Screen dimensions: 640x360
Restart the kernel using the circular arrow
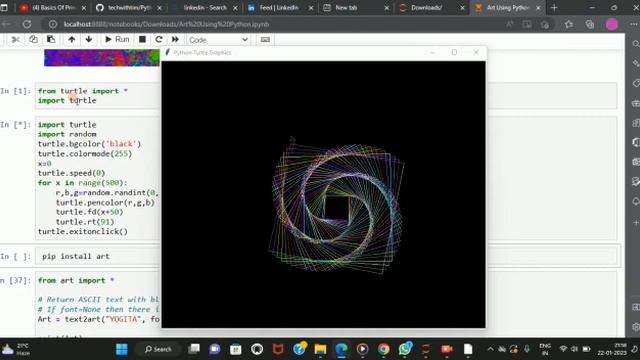(159, 40)
